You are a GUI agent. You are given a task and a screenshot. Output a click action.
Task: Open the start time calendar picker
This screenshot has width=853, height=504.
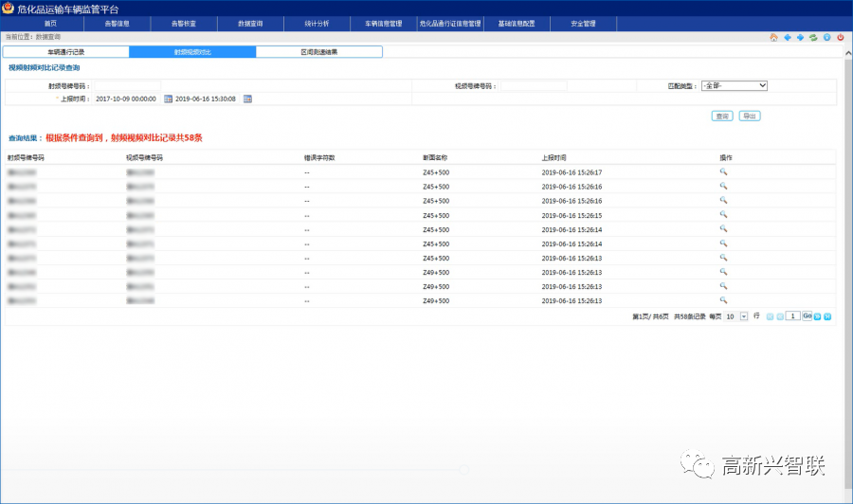pos(168,99)
